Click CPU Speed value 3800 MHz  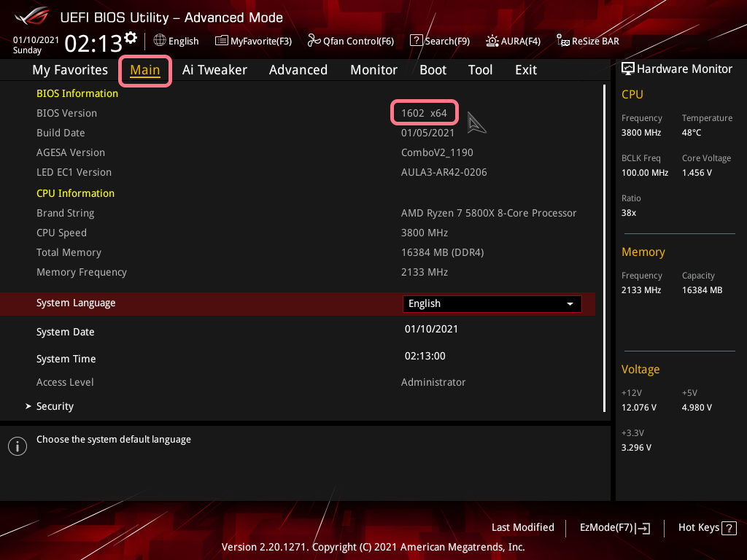tap(425, 233)
